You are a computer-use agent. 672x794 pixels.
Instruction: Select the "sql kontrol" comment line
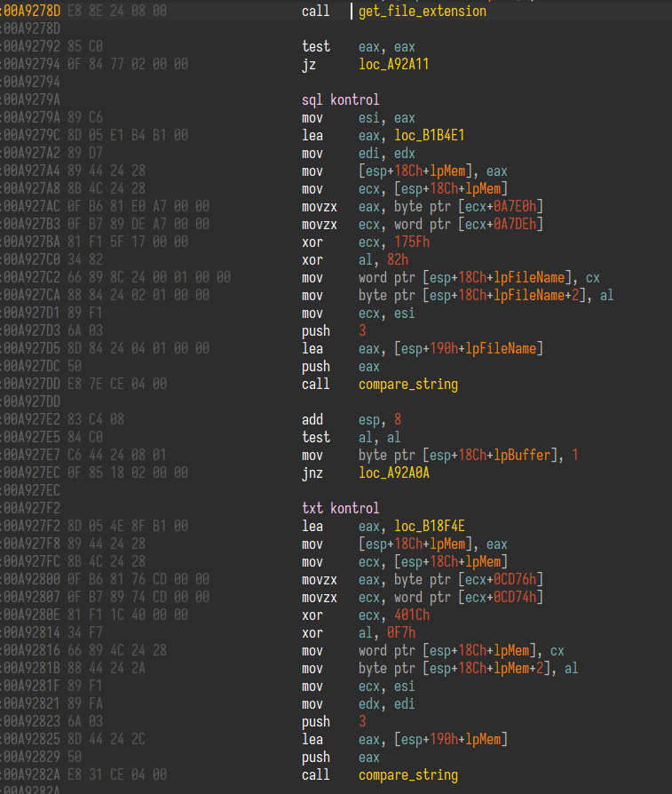coord(340,100)
